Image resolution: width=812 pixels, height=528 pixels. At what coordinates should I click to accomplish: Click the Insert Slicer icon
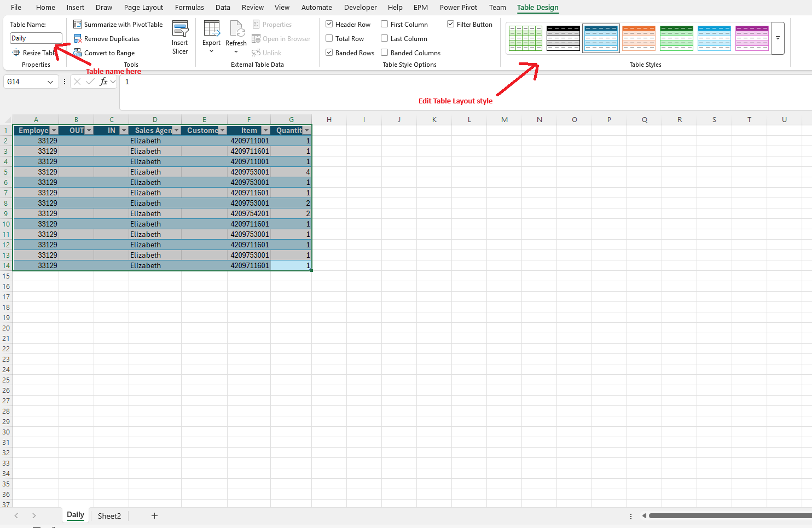coord(180,28)
